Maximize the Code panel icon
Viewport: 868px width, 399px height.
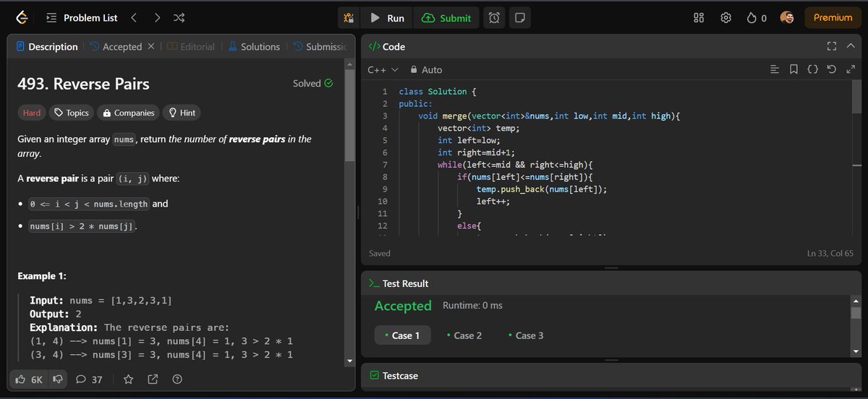pyautogui.click(x=831, y=46)
